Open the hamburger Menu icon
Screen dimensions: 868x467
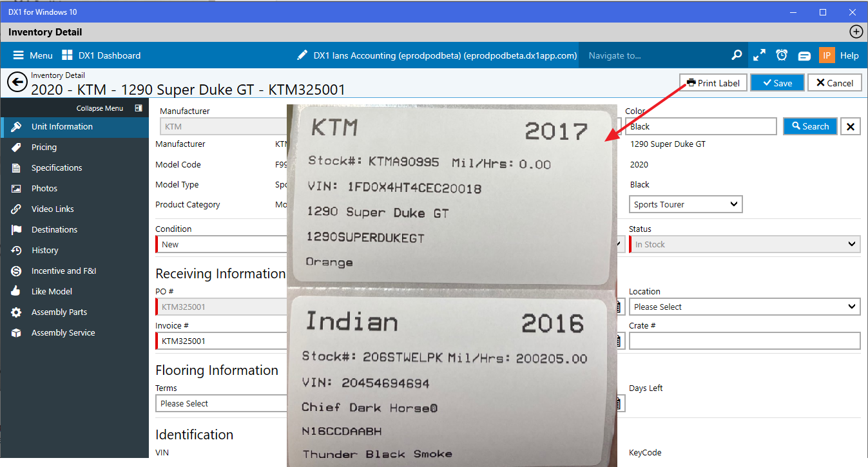click(x=19, y=55)
